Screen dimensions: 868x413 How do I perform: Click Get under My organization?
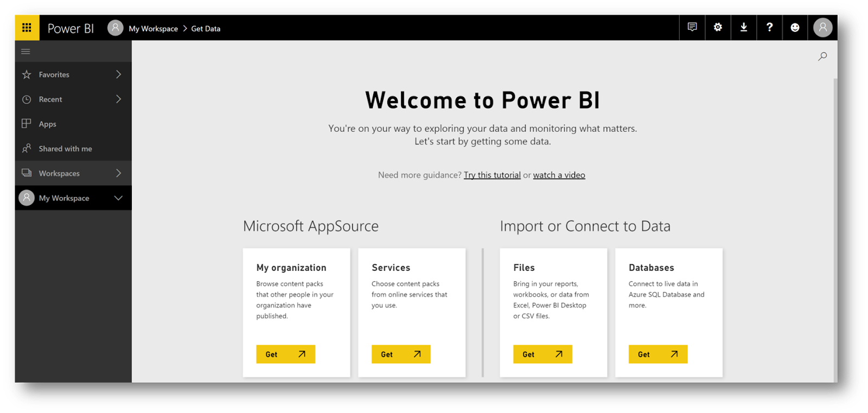tap(285, 354)
